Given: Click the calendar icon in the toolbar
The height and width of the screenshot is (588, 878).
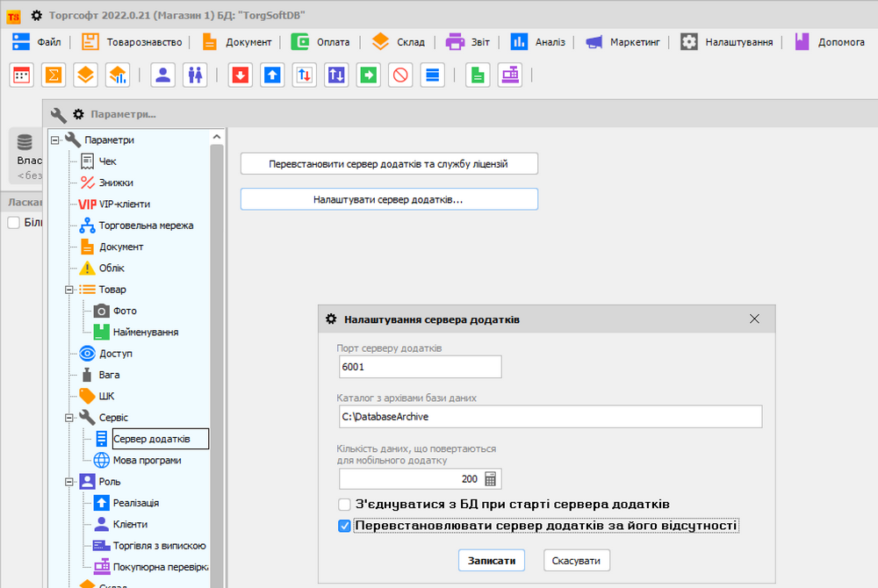Looking at the screenshot, I should point(21,75).
